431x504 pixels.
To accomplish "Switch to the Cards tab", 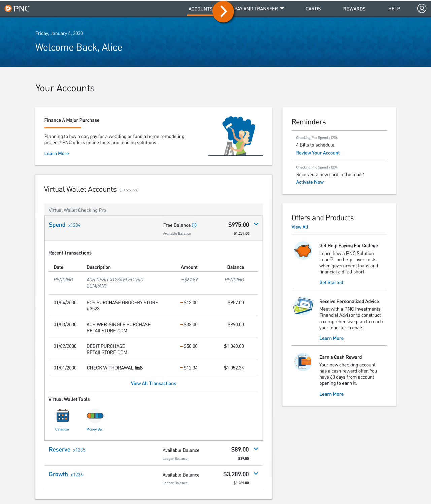I will [x=313, y=9].
